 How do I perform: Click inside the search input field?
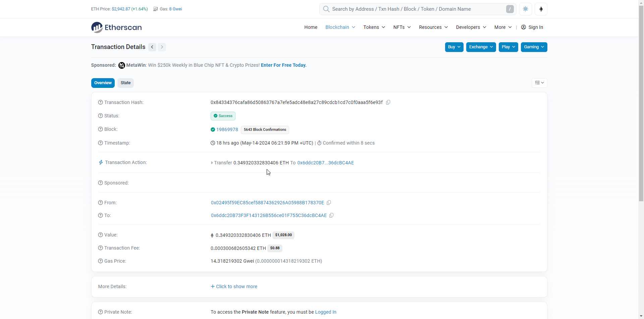(x=402, y=9)
